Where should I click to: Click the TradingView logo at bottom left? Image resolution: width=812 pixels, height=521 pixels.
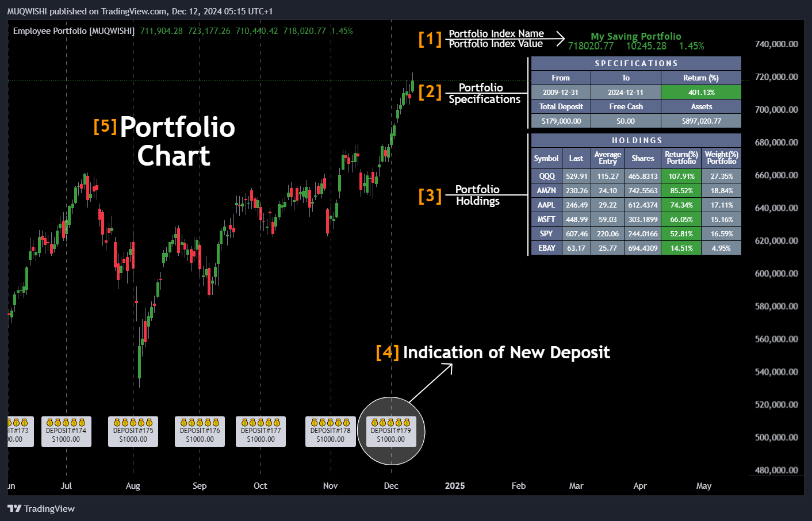pyautogui.click(x=41, y=508)
